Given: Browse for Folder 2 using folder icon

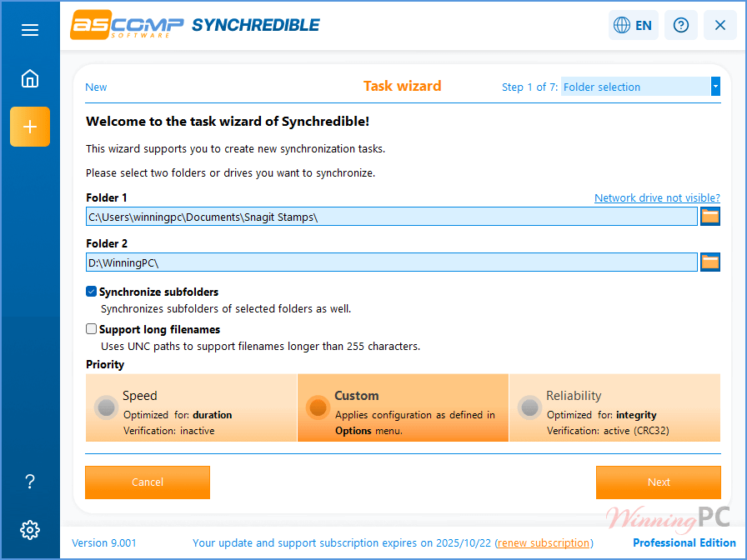Looking at the screenshot, I should (709, 262).
